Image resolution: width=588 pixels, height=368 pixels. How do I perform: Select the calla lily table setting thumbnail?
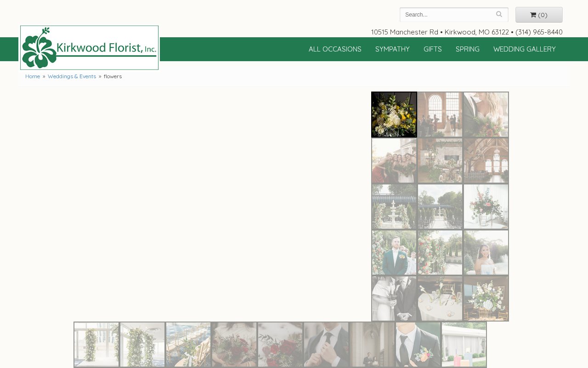[x=440, y=299]
